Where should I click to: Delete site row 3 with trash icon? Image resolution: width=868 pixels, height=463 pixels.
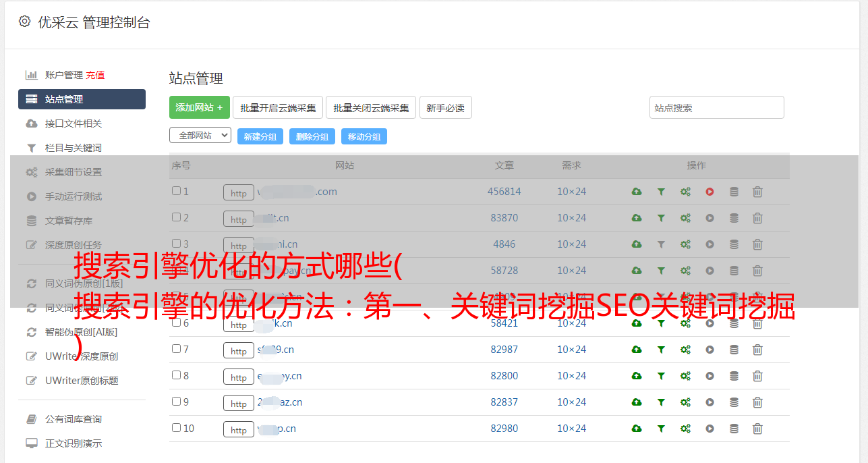(757, 244)
